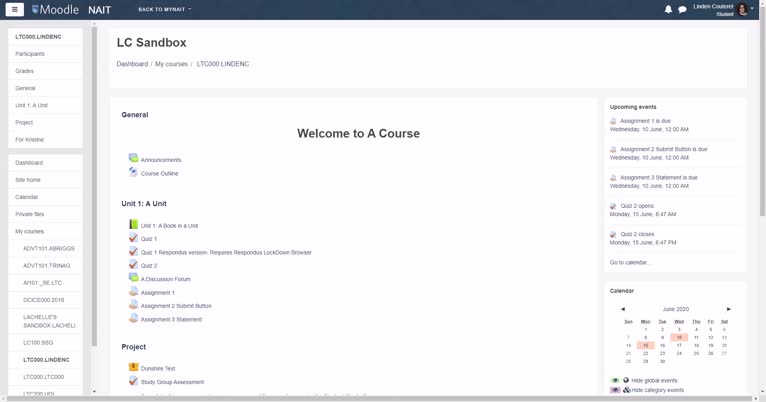Toggle the global events eye icon
This screenshot has width=766, height=402.
(x=615, y=380)
